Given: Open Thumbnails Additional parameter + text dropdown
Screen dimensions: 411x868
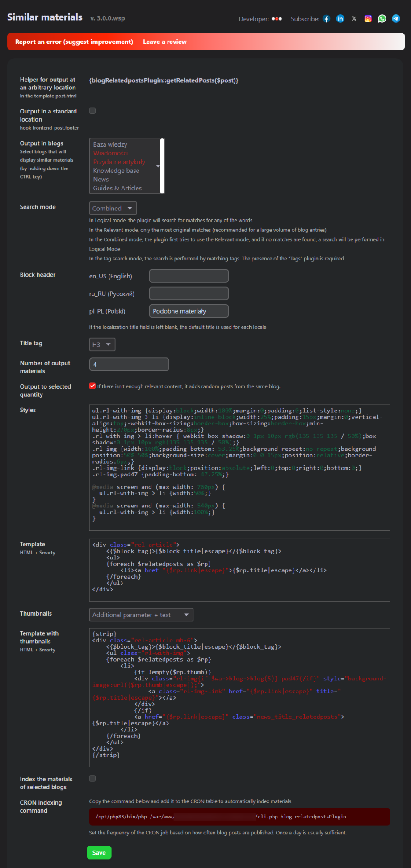Looking at the screenshot, I should click(141, 615).
